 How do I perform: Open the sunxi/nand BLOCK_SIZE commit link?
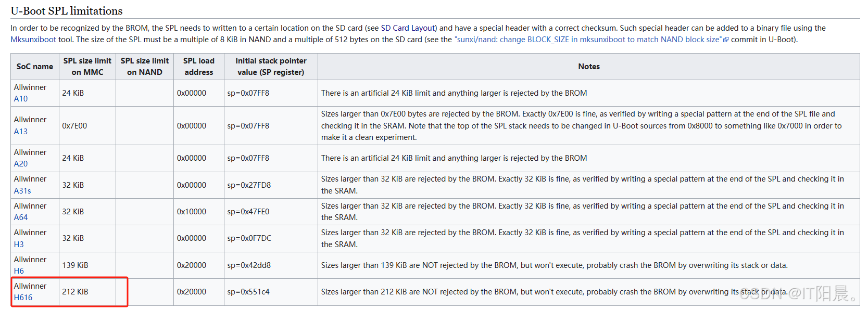[588, 40]
